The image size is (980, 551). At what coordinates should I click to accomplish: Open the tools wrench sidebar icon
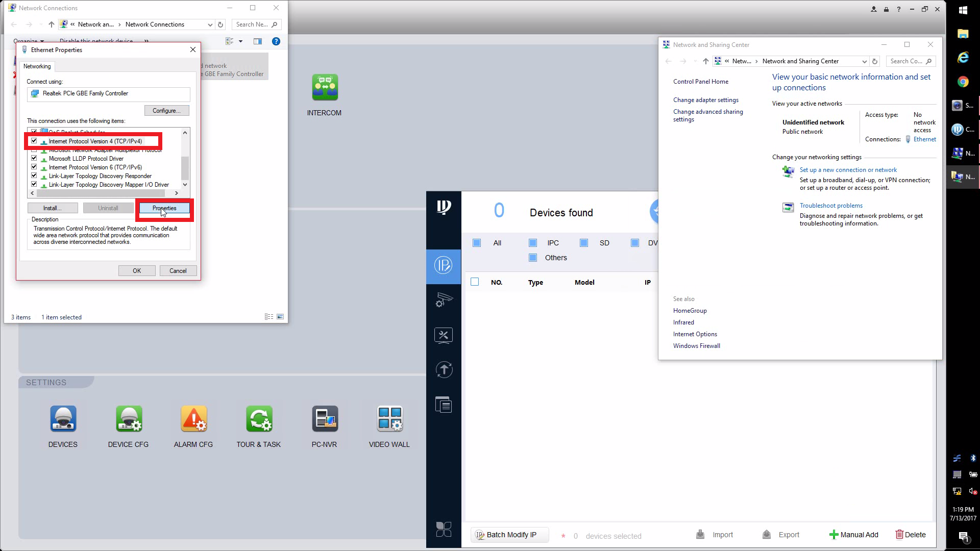(x=444, y=335)
